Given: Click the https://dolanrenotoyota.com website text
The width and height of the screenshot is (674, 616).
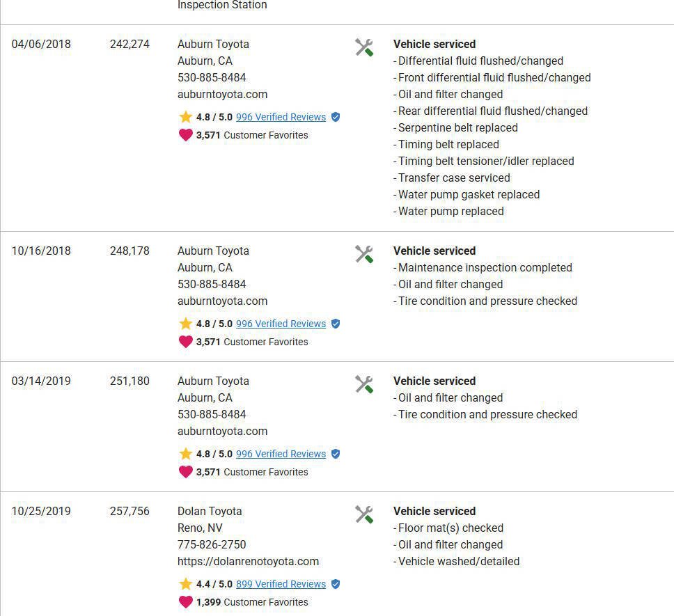Looking at the screenshot, I should (248, 561).
